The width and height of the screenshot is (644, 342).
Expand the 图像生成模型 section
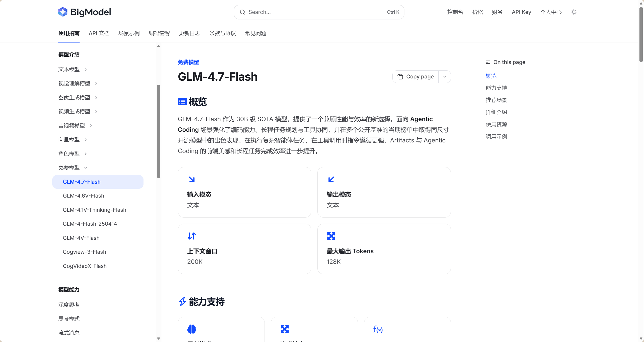(x=96, y=98)
